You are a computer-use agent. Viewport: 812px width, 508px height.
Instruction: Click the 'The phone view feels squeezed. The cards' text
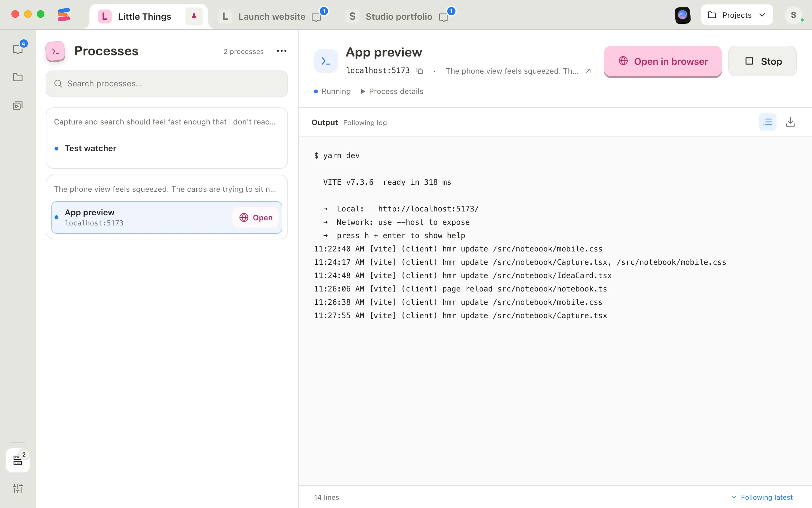point(165,189)
